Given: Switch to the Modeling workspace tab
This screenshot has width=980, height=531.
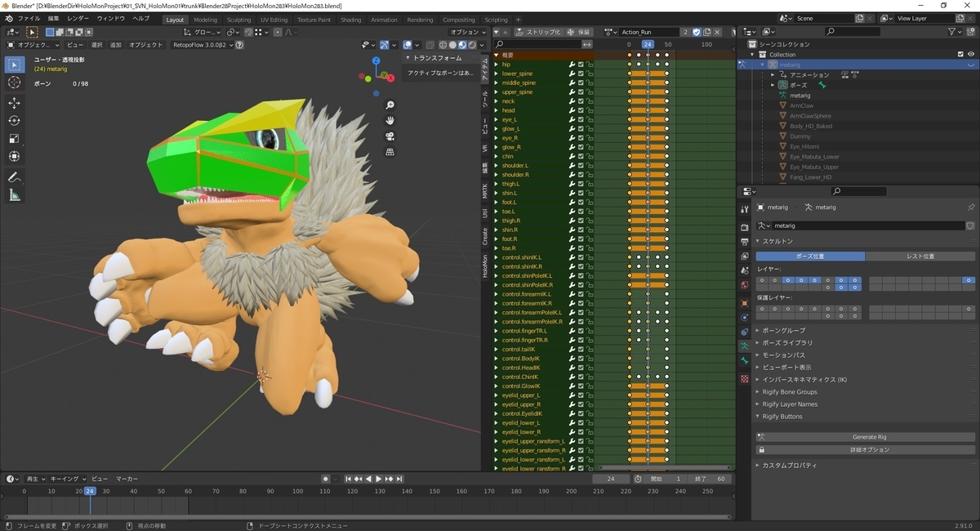Looking at the screenshot, I should click(206, 20).
